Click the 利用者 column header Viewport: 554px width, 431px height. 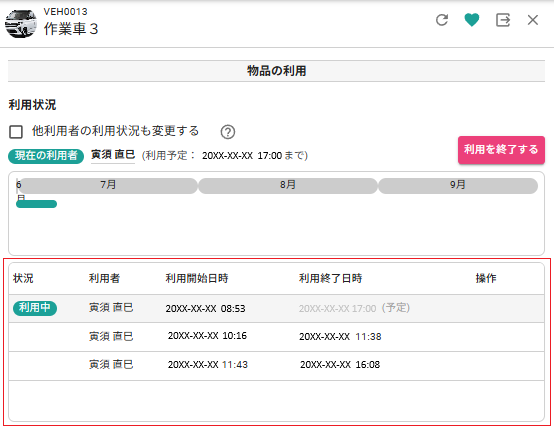104,278
